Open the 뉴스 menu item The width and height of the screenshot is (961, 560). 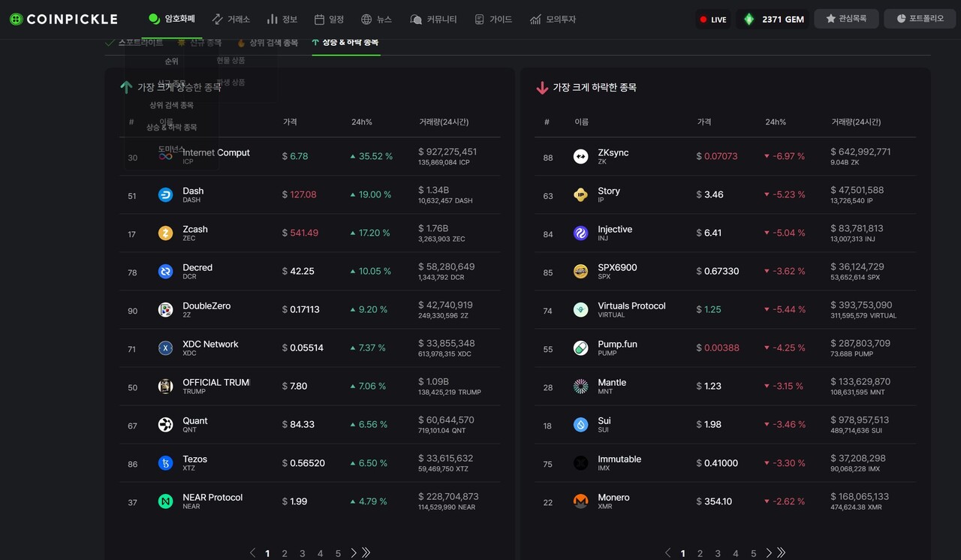pos(376,20)
